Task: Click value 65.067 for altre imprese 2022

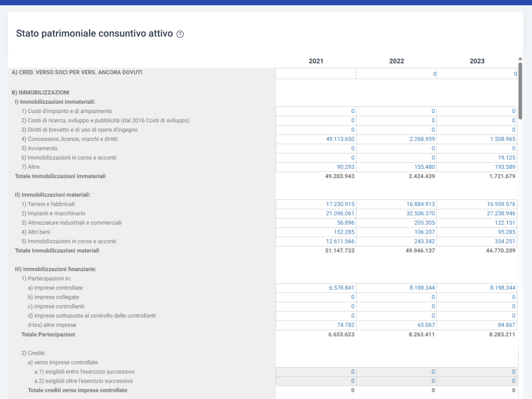Action: click(426, 325)
